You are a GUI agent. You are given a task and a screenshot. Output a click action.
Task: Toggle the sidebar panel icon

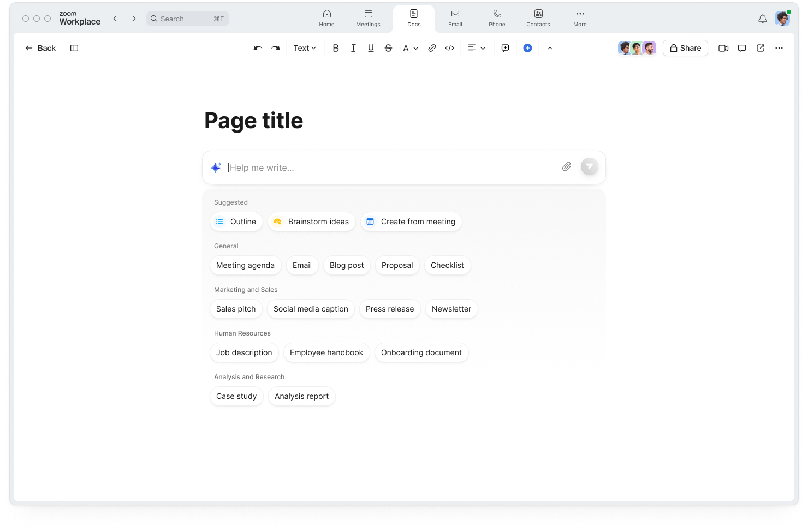[x=74, y=48]
